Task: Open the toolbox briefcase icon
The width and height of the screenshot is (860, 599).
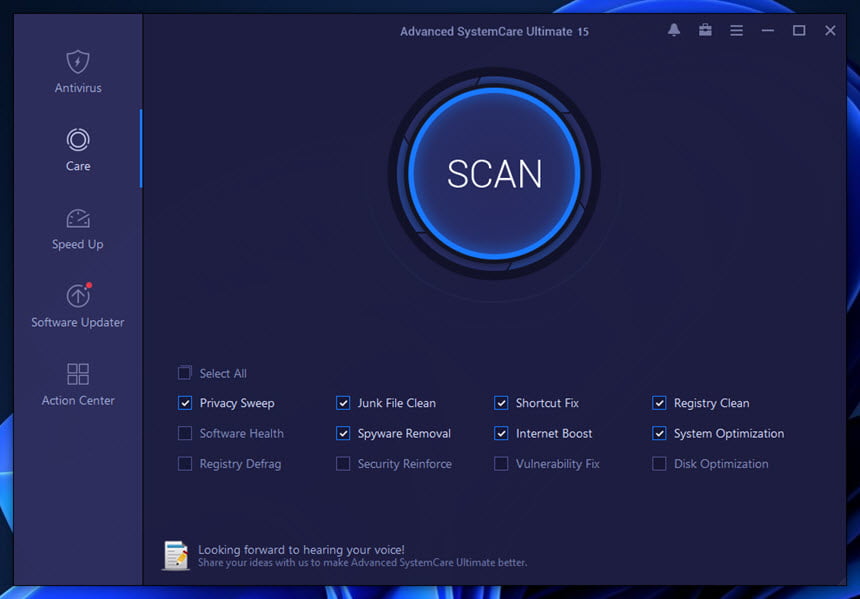Action: click(705, 30)
